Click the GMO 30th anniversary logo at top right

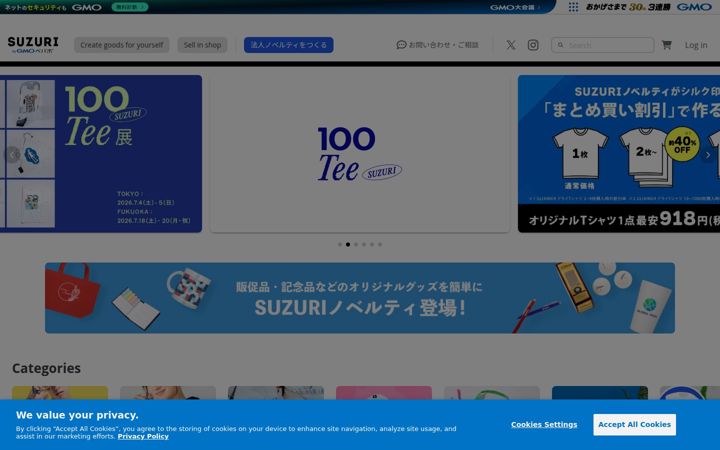648,7
